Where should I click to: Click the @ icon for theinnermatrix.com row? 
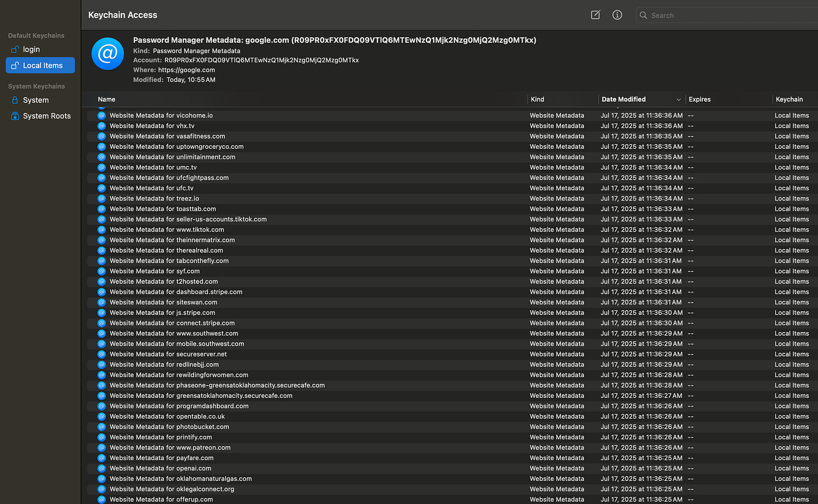[102, 240]
